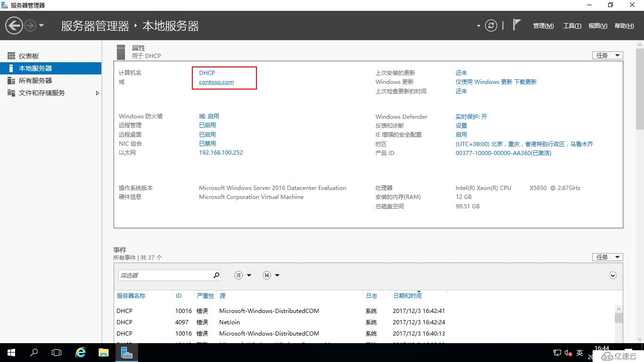The width and height of the screenshot is (644, 362).
Task: Open the navigation history dropdown arrow
Action: click(x=41, y=25)
